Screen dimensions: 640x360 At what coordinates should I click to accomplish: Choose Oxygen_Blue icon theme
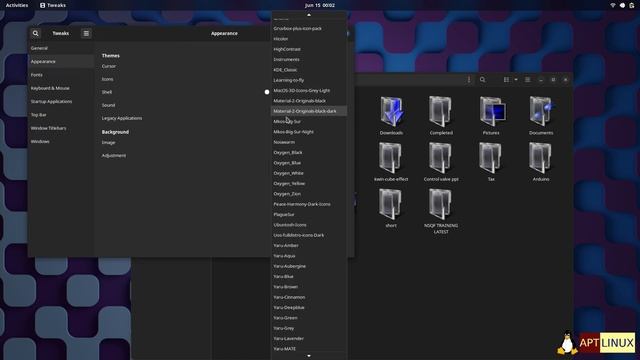click(x=309, y=163)
